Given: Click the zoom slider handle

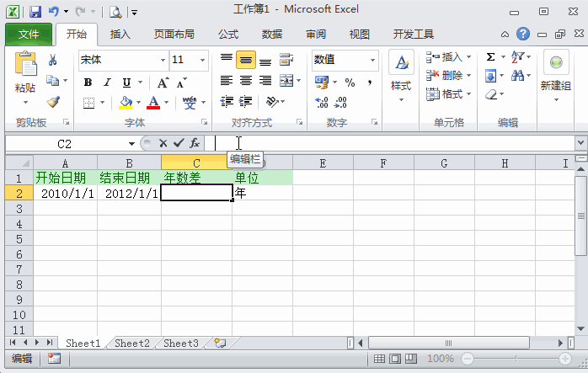Looking at the screenshot, I should tap(516, 359).
